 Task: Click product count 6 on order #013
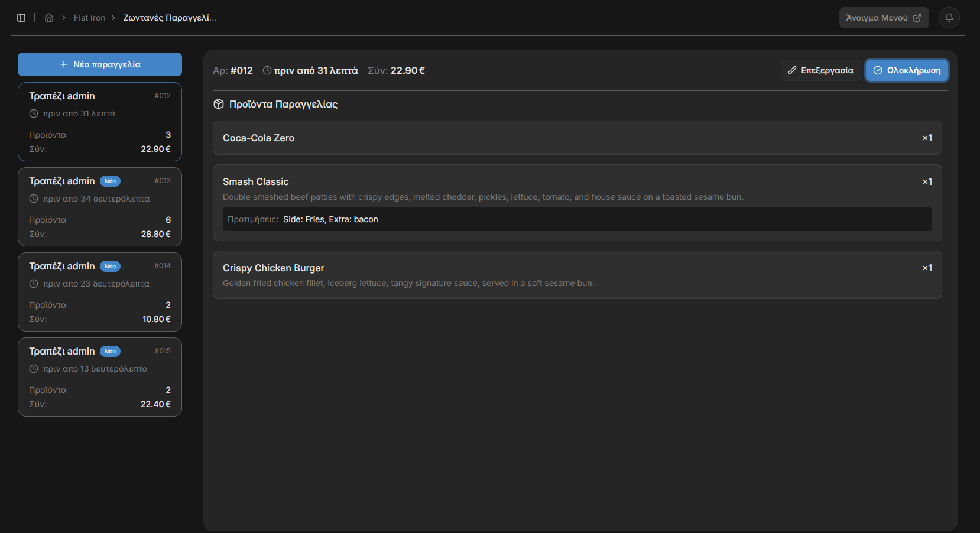point(168,220)
